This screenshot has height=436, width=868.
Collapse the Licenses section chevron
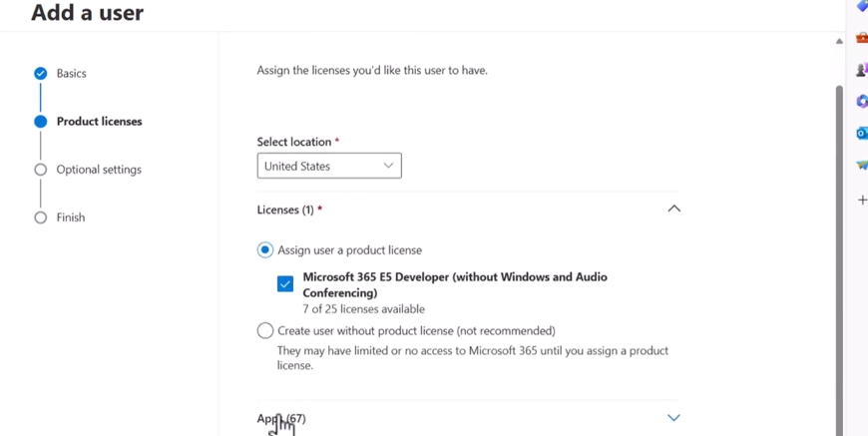[673, 210]
